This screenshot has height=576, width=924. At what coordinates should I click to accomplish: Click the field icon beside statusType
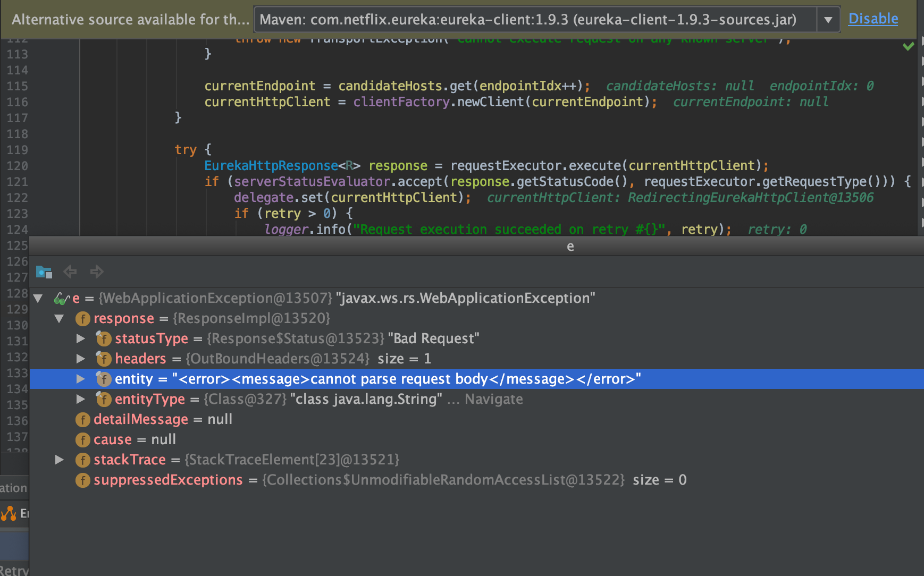click(x=103, y=338)
